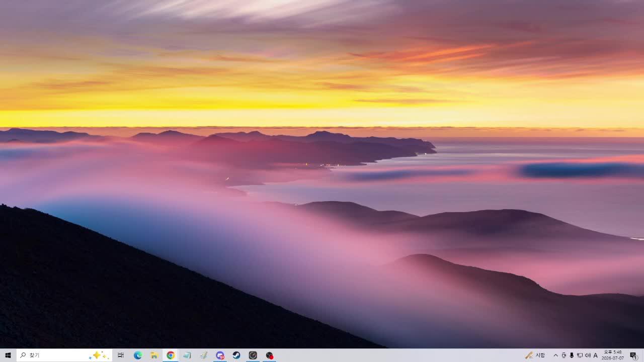The height and width of the screenshot is (362, 644).
Task: Open the volume speaker control
Action: pos(588,355)
